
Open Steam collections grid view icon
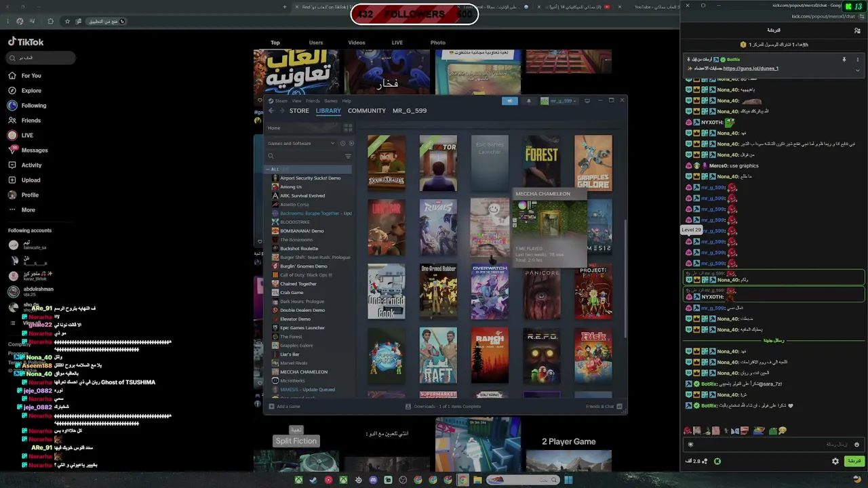(x=348, y=128)
